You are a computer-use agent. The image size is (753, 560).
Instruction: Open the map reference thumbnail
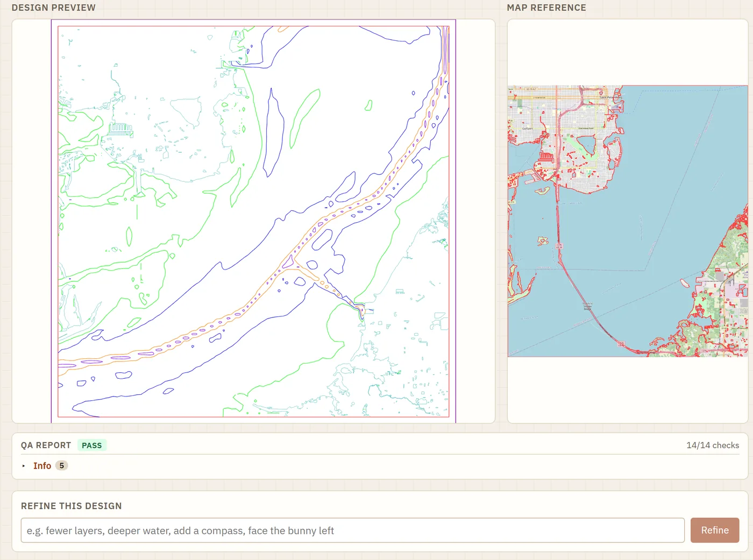[x=628, y=221]
